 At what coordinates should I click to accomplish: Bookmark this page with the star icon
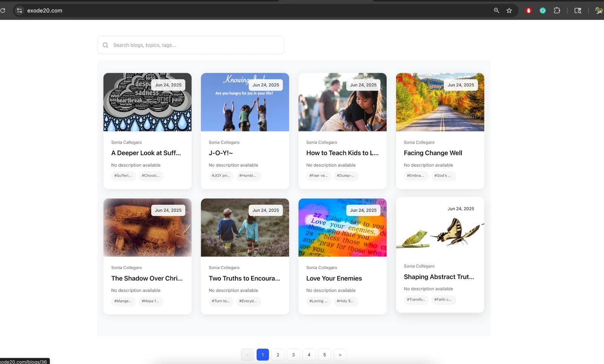[509, 11]
